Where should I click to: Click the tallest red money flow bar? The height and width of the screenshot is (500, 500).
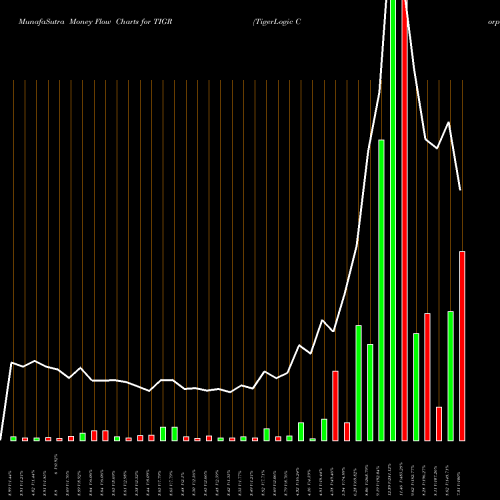click(x=404, y=220)
